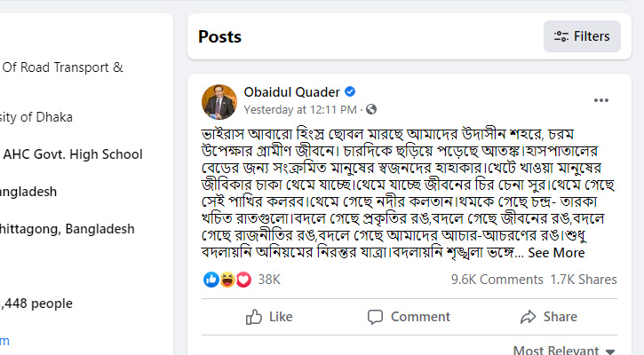
Task: Expand the post text with See More
Action: click(x=556, y=253)
